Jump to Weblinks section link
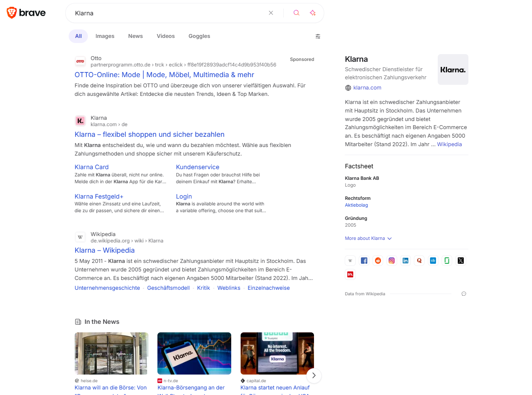The height and width of the screenshot is (395, 532). 229,288
